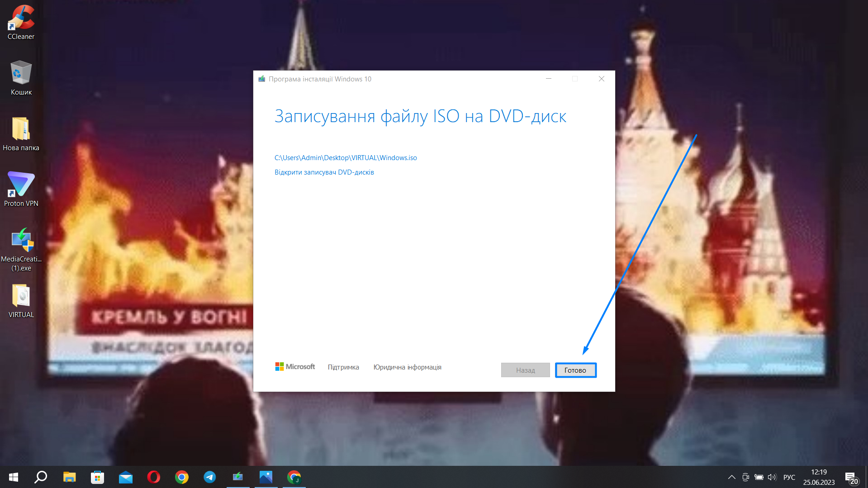This screenshot has height=488, width=868.
Task: Open Юридична інформація link
Action: 407,367
